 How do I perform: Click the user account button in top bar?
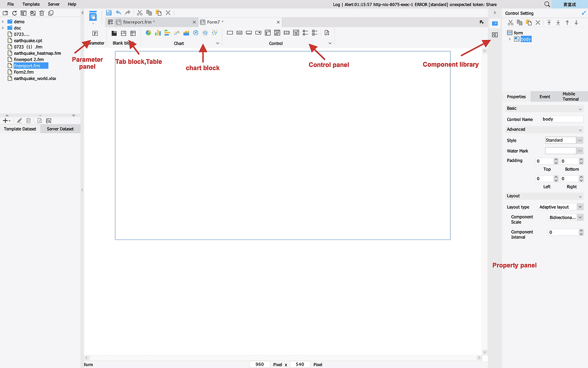(x=569, y=4)
